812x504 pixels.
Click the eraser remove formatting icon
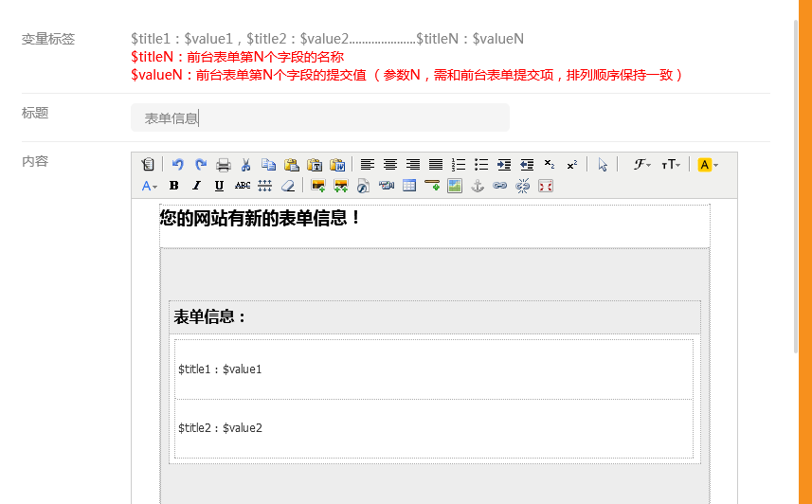[x=289, y=186]
